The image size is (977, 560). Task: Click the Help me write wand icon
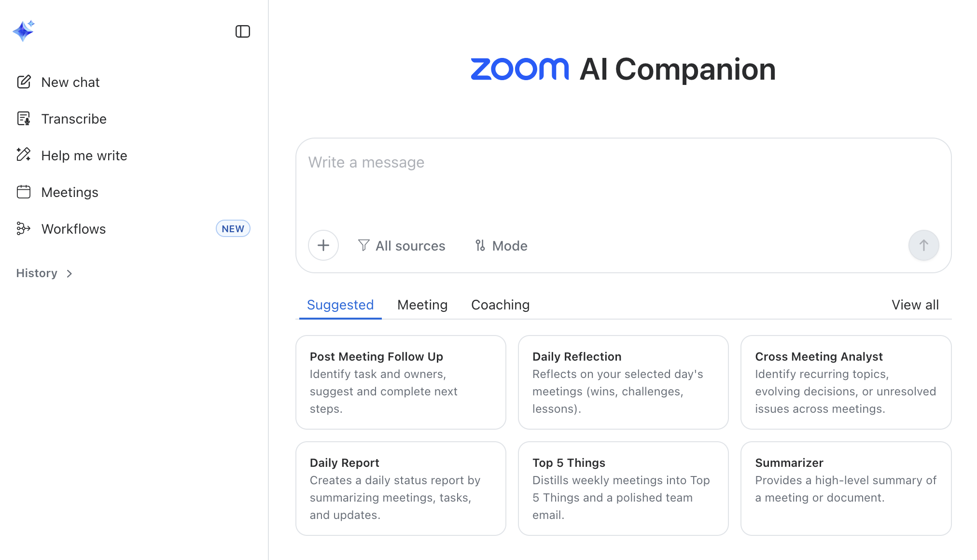tap(24, 155)
